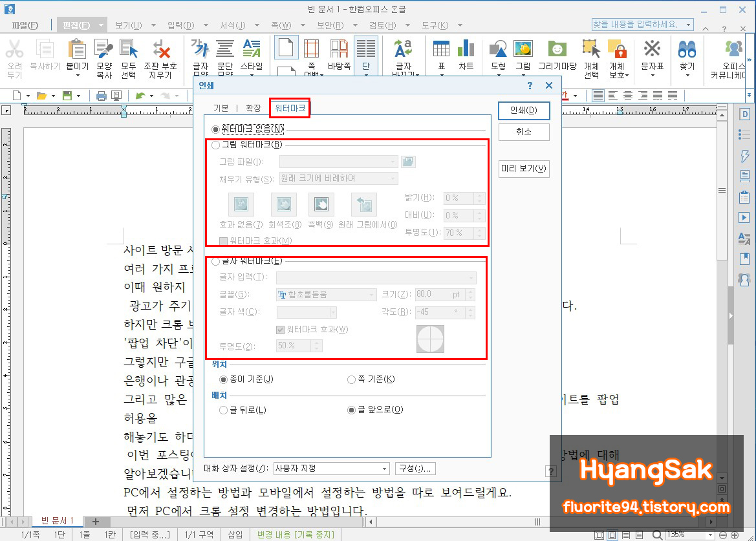Screen dimensions: 756x541
Task: Click the 붙이기 paste icon
Action: (x=77, y=49)
